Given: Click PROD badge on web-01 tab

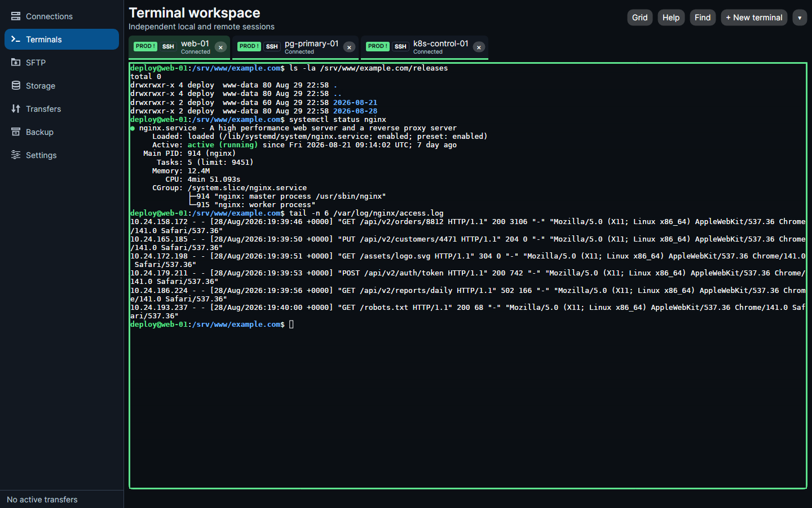Looking at the screenshot, I should (x=145, y=46).
